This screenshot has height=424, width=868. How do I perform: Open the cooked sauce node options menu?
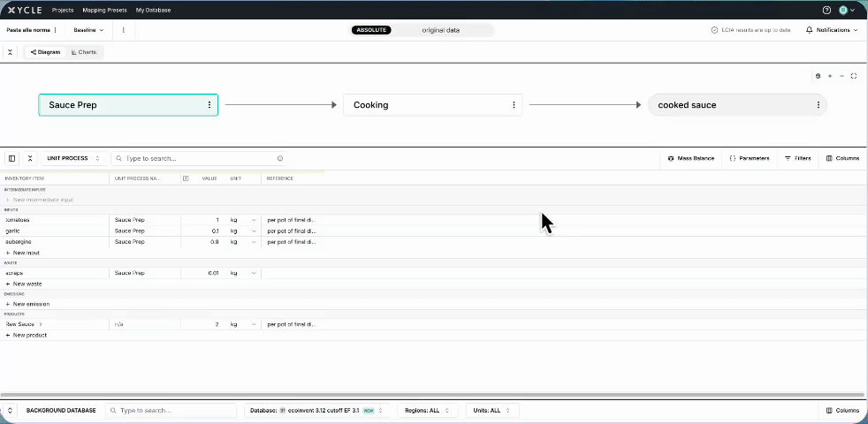(819, 104)
